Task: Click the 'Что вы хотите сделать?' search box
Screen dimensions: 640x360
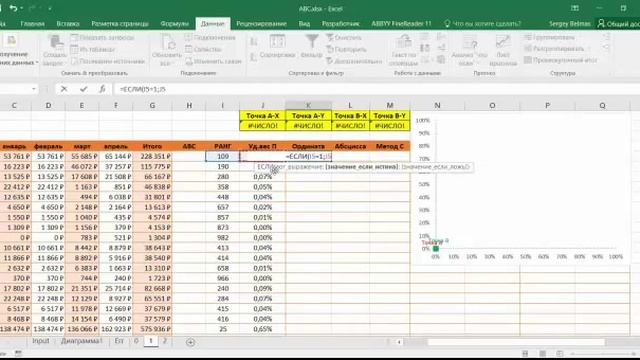Action: pos(483,24)
